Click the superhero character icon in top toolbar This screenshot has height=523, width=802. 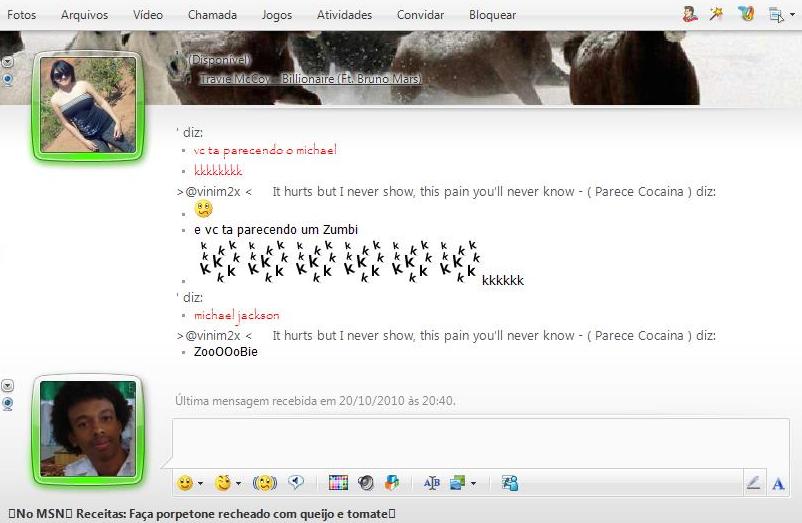(690, 14)
